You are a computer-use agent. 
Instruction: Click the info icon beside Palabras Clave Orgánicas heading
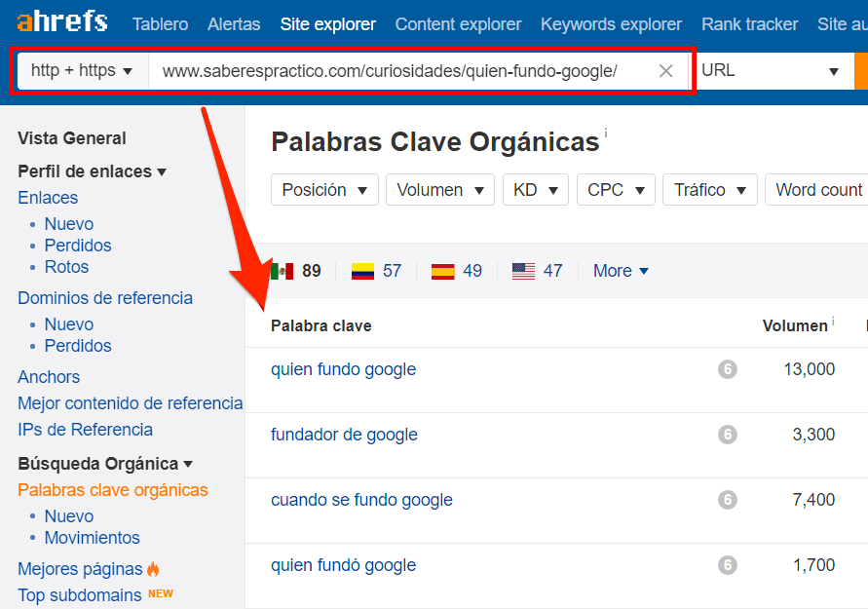pyautogui.click(x=606, y=133)
